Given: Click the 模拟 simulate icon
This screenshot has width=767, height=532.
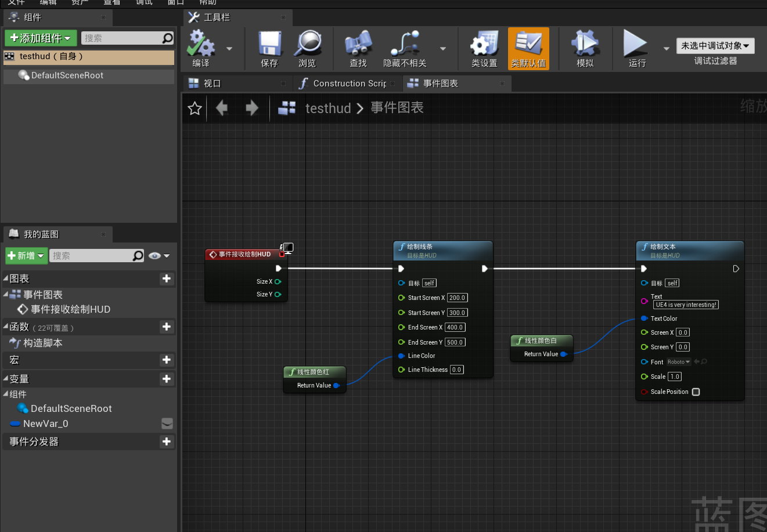Looking at the screenshot, I should [585, 44].
